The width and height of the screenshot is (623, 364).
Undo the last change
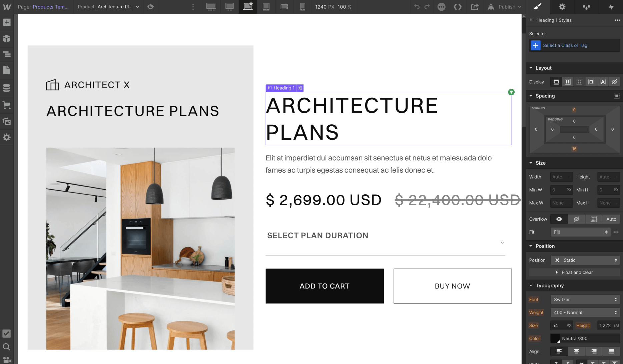point(418,7)
